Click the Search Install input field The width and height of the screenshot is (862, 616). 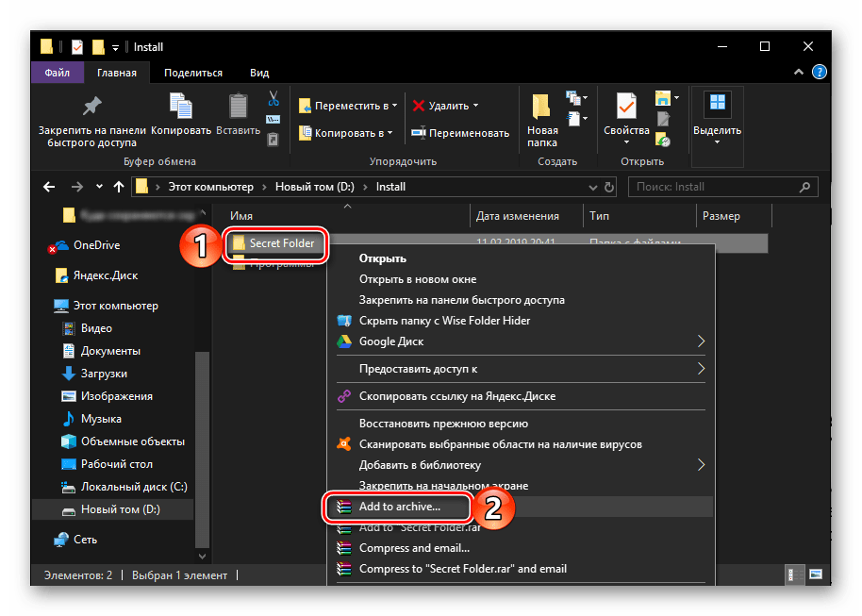pyautogui.click(x=721, y=187)
